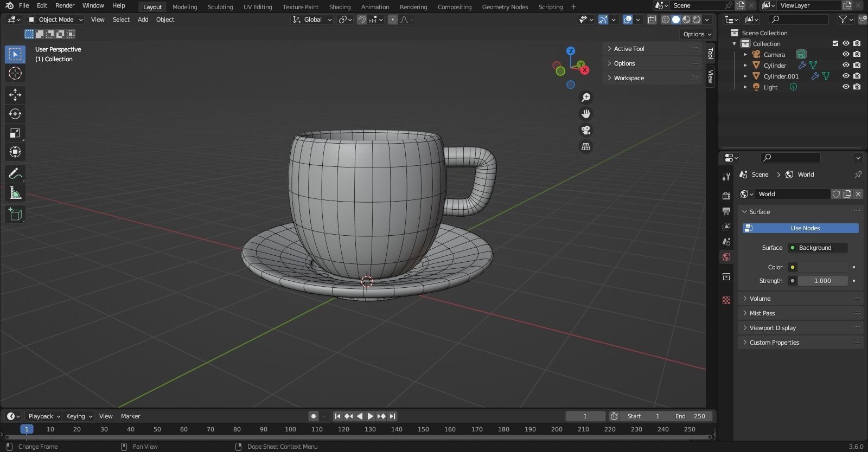The width and height of the screenshot is (868, 452).
Task: Open the Scene properties tab icon
Action: (726, 241)
